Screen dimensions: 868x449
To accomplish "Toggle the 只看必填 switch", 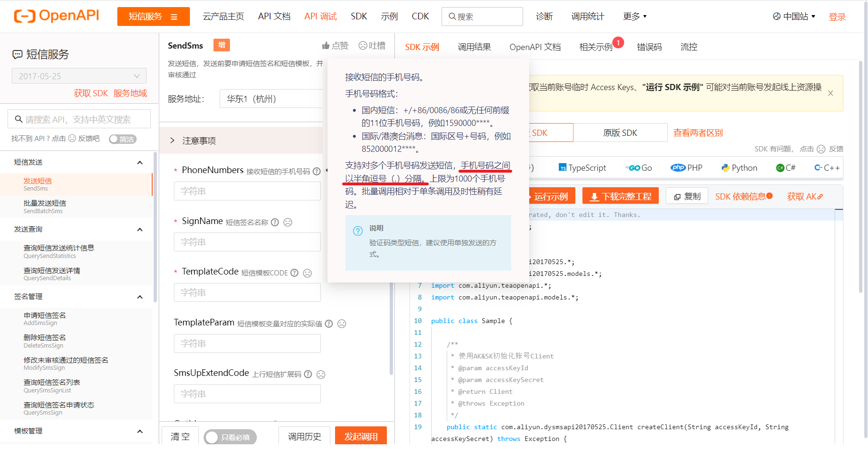I will (230, 437).
